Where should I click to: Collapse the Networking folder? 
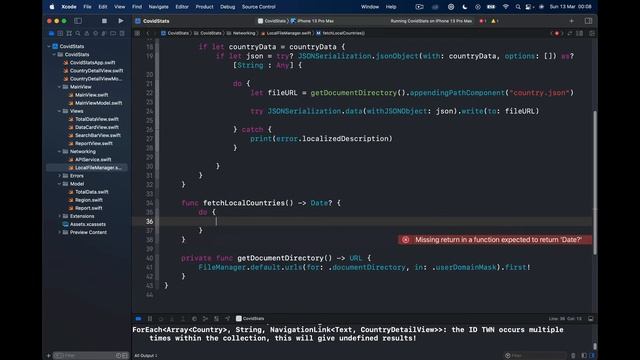pos(59,151)
